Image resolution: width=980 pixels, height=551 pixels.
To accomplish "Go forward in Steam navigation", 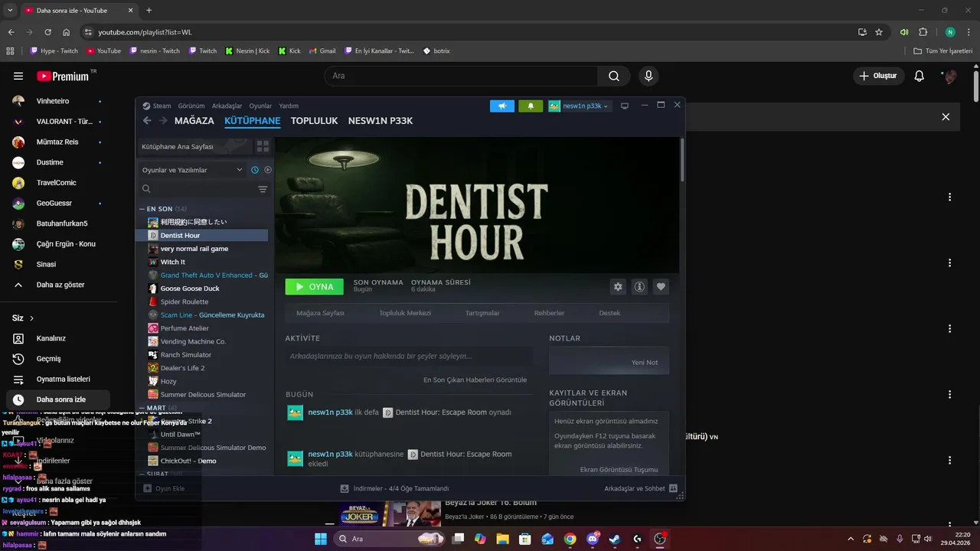I will pyautogui.click(x=163, y=121).
